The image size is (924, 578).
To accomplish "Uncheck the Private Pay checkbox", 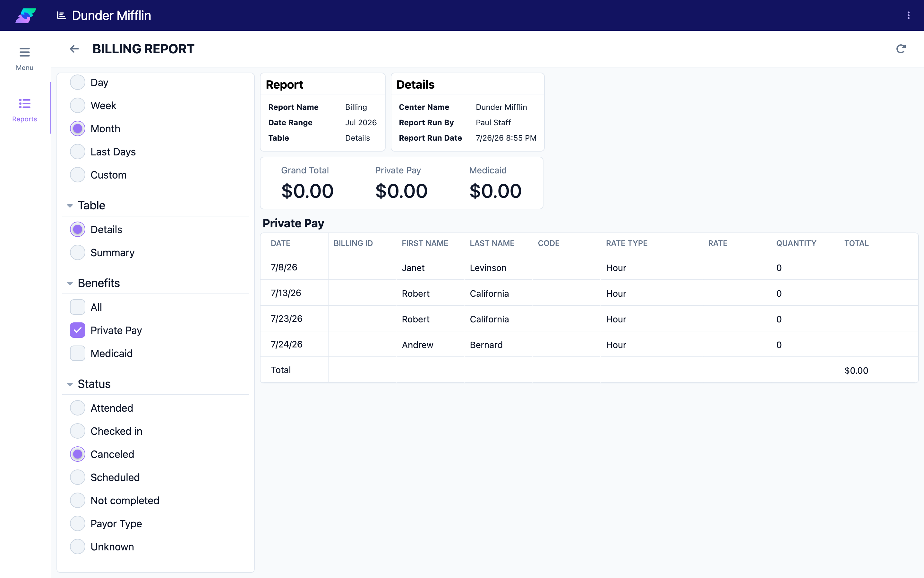I will 78,330.
